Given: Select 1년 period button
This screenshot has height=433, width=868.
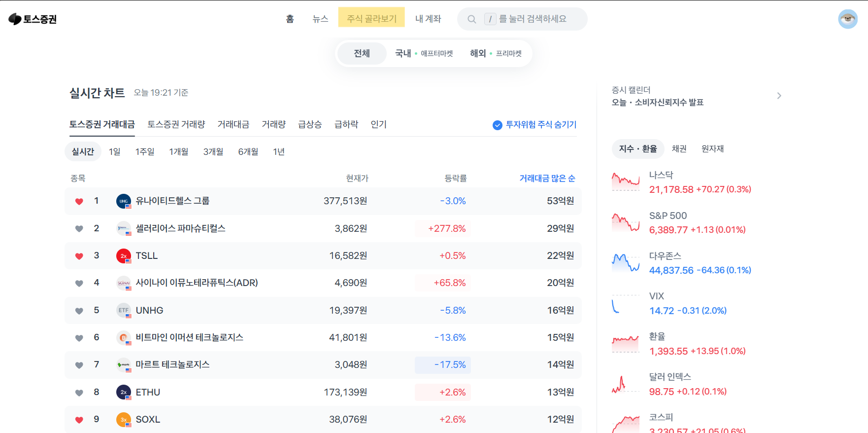Looking at the screenshot, I should pos(279,151).
